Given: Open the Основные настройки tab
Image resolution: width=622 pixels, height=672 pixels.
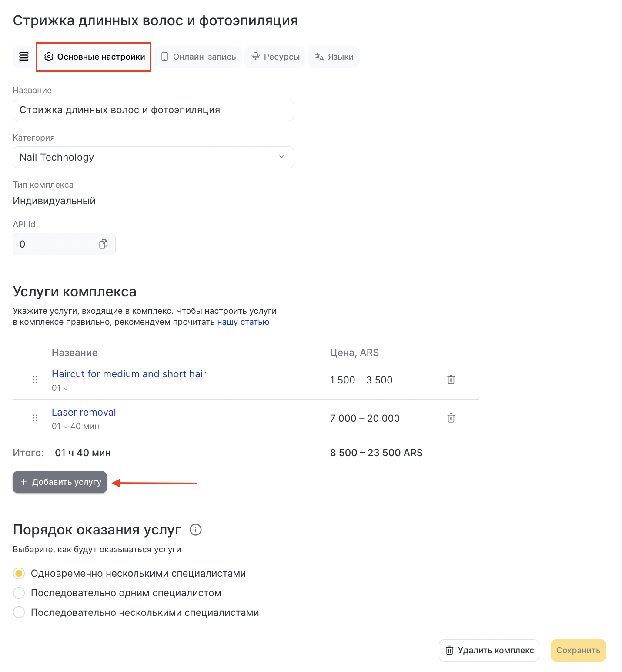Looking at the screenshot, I should tap(95, 57).
